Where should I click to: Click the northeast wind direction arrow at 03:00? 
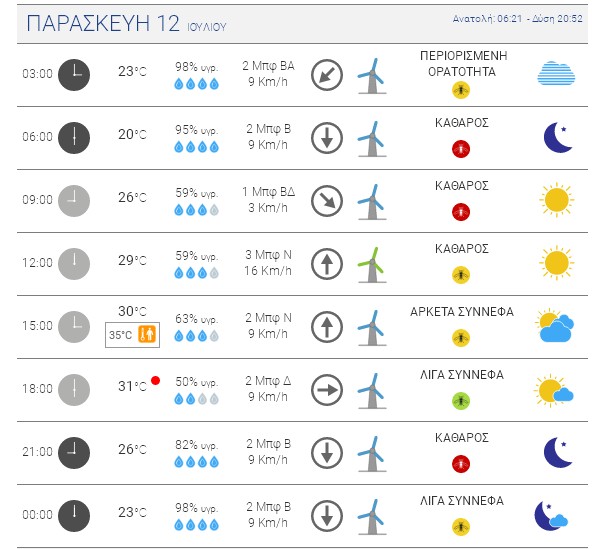coord(327,75)
